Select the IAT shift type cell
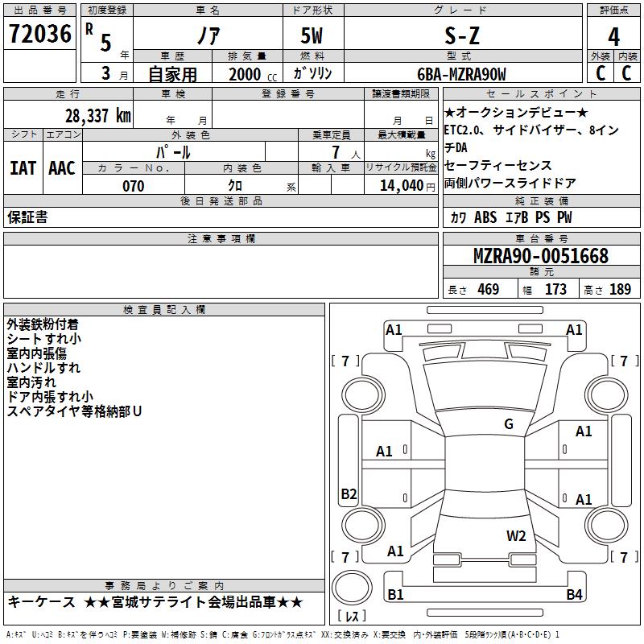Viewport: 644px width, 644px height. coord(23,168)
